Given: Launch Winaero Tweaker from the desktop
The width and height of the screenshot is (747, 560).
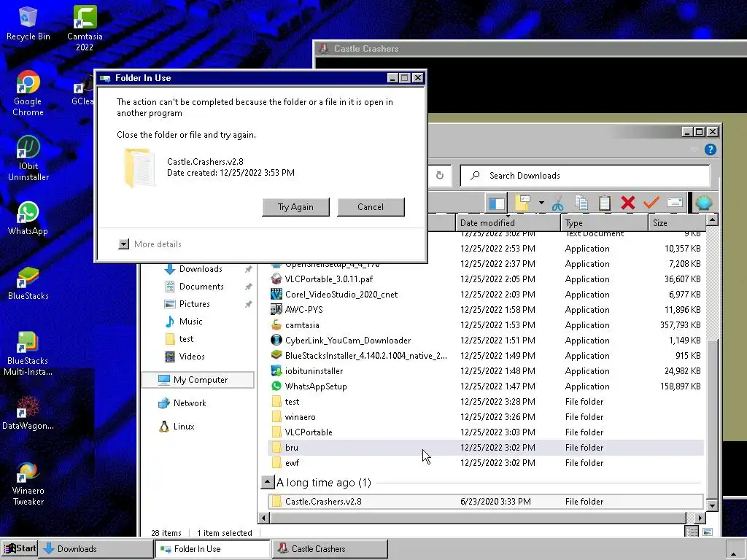Looking at the screenshot, I should [x=28, y=483].
